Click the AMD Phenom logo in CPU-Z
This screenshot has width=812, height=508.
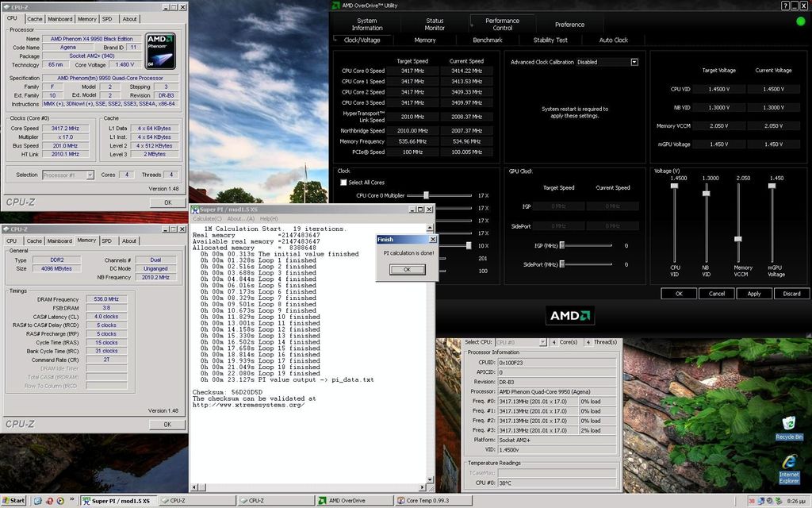coord(160,51)
